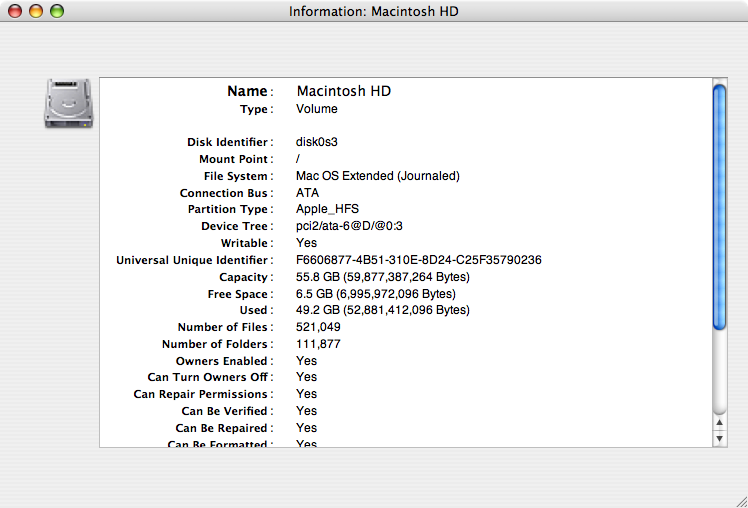Click the Macintosh HD hard drive icon
The height and width of the screenshot is (508, 748).
69,103
